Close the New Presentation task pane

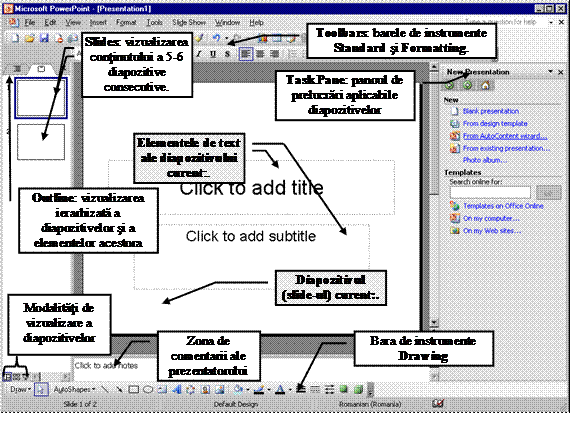tap(561, 72)
